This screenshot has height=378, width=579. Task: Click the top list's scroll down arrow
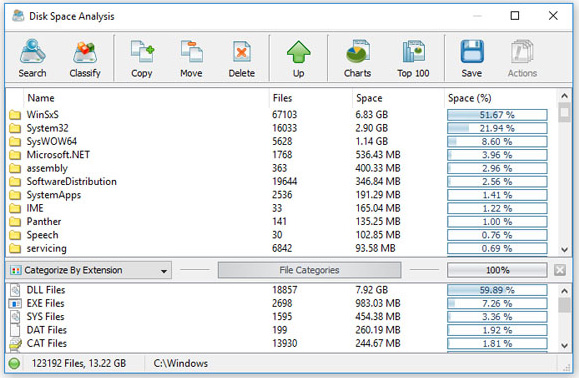coord(564,250)
